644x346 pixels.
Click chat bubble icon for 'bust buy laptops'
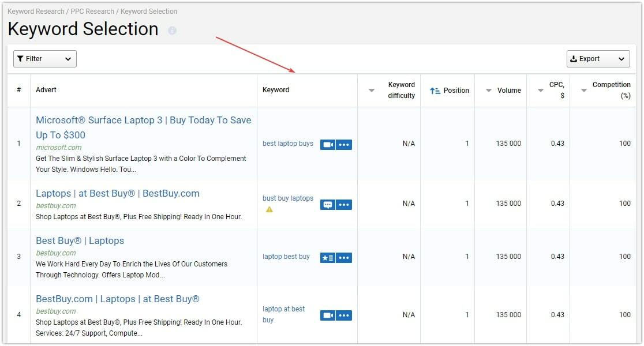click(x=328, y=204)
